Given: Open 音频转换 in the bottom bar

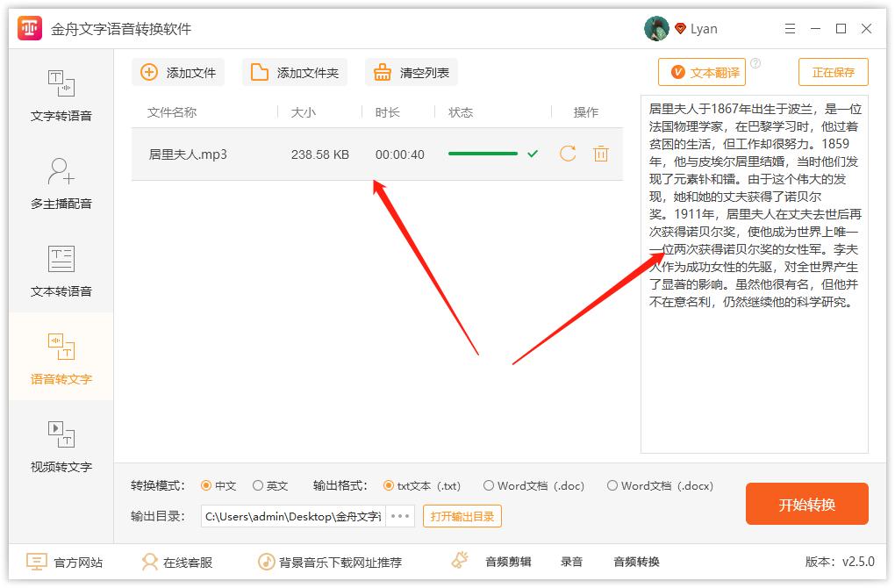Looking at the screenshot, I should [x=636, y=562].
